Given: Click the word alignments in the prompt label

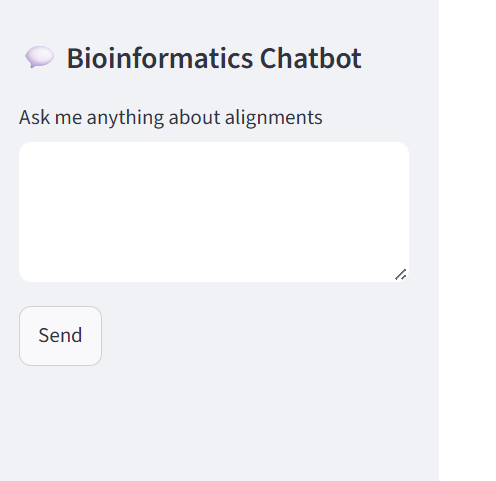Looking at the screenshot, I should 274,118.
